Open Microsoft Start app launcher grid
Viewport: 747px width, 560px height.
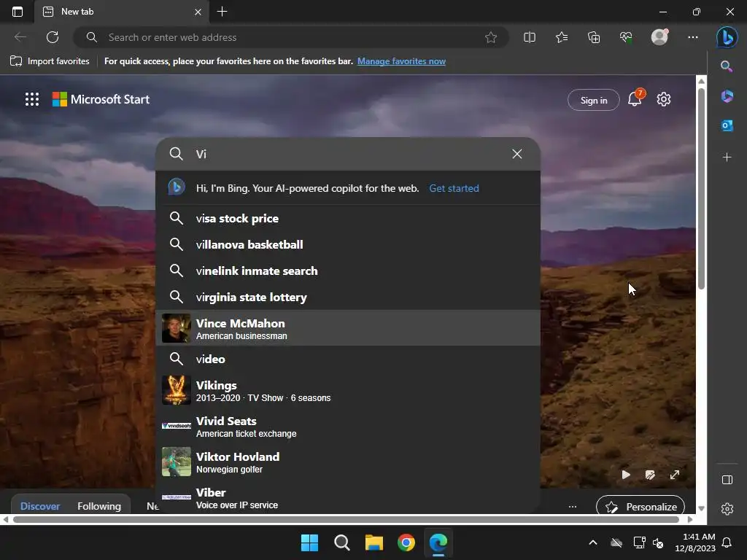pos(32,99)
